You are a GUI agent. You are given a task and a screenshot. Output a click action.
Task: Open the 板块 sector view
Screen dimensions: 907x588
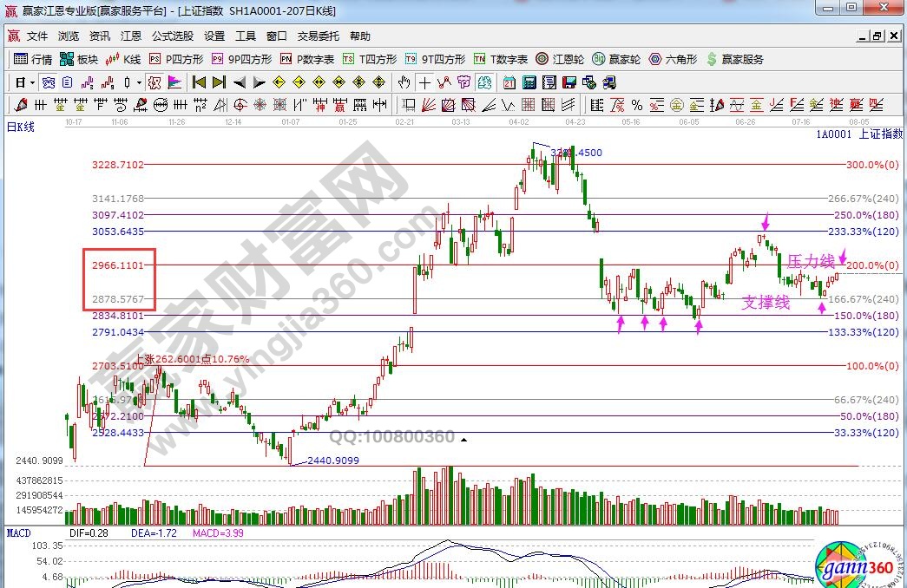click(80, 59)
